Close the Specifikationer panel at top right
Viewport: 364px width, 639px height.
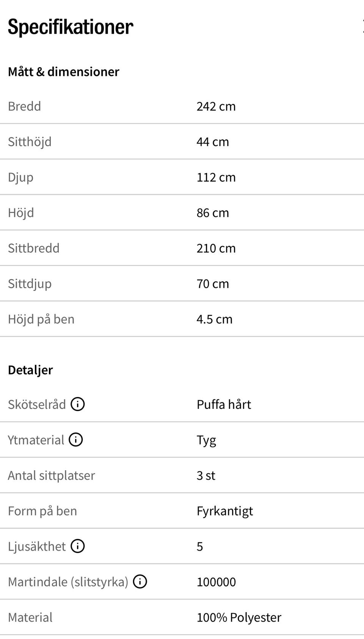click(x=362, y=27)
